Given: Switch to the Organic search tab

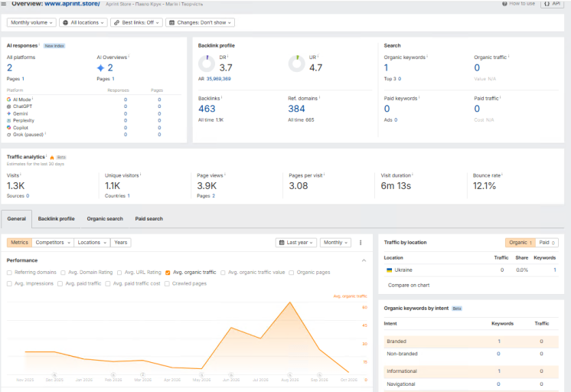Looking at the screenshot, I should tap(105, 219).
